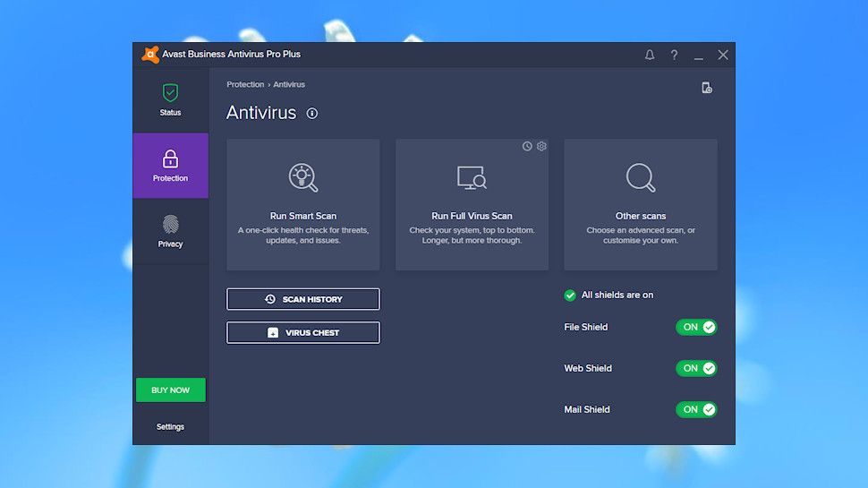Open Full Virus Scan schedule clock icon
This screenshot has height=488, width=868.
pos(527,146)
